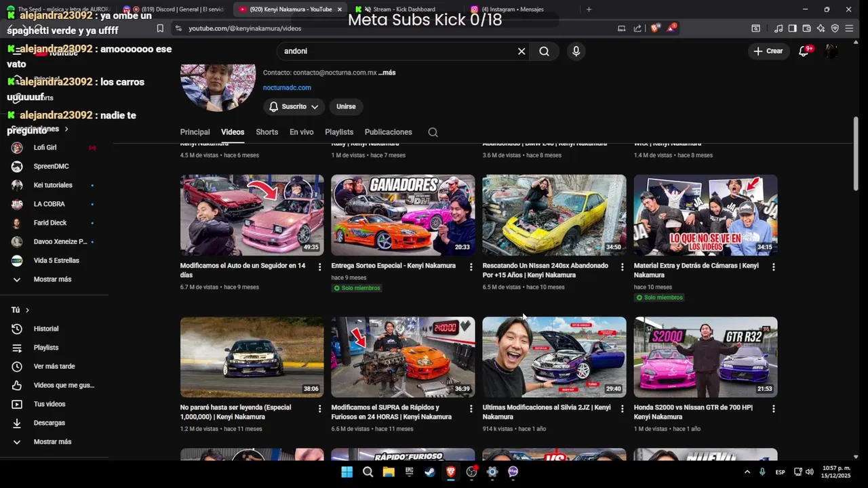Open Epic Games launcher from taskbar
Screen dimensions: 868x488
pos(410,472)
